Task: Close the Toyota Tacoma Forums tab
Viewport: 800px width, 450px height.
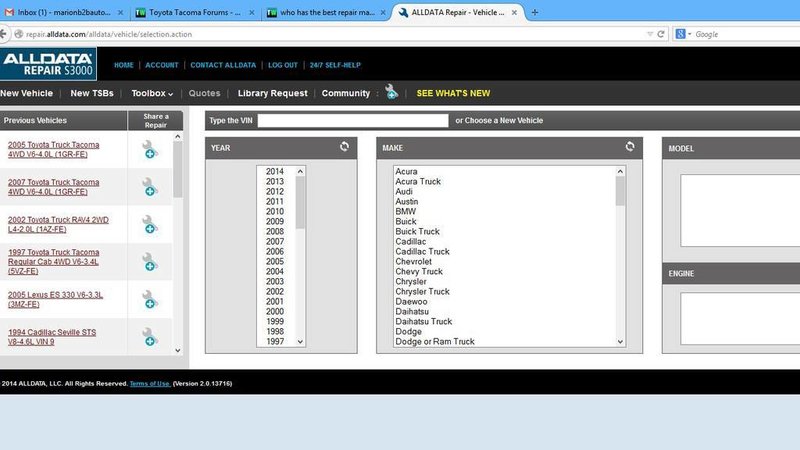Action: coord(252,13)
